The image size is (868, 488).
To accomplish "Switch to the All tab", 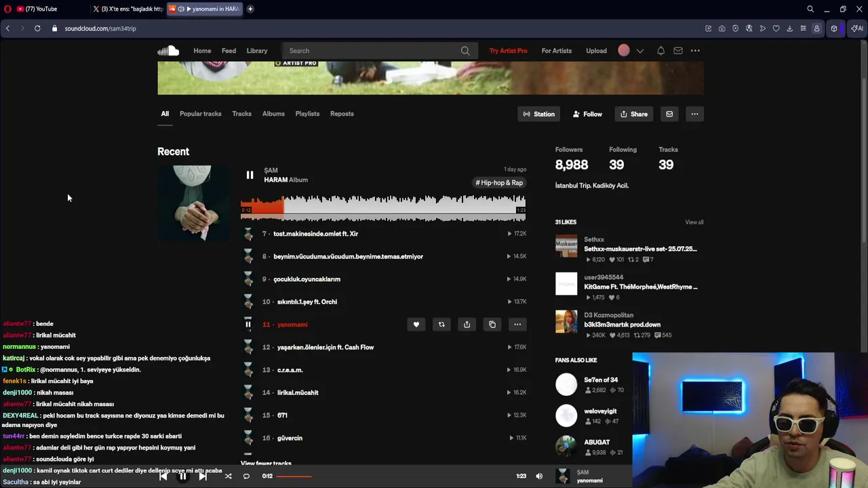I will click(165, 114).
